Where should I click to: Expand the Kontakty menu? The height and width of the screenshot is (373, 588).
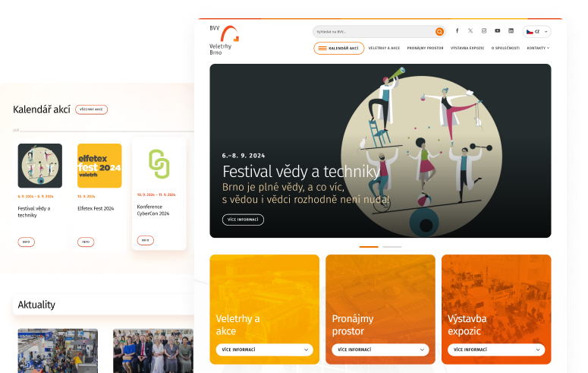point(538,48)
